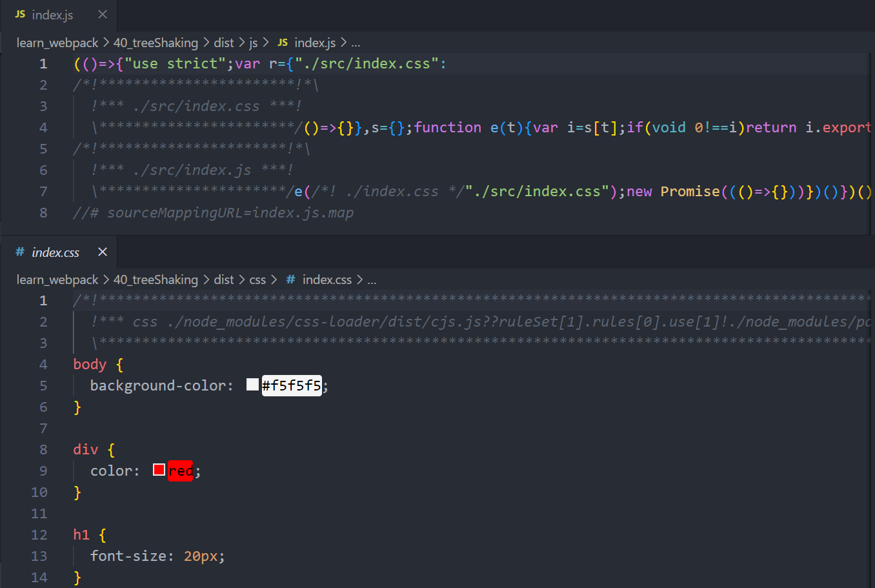This screenshot has height=588, width=875.
Task: Click line number 4 in the index.js editor
Action: pyautogui.click(x=43, y=127)
